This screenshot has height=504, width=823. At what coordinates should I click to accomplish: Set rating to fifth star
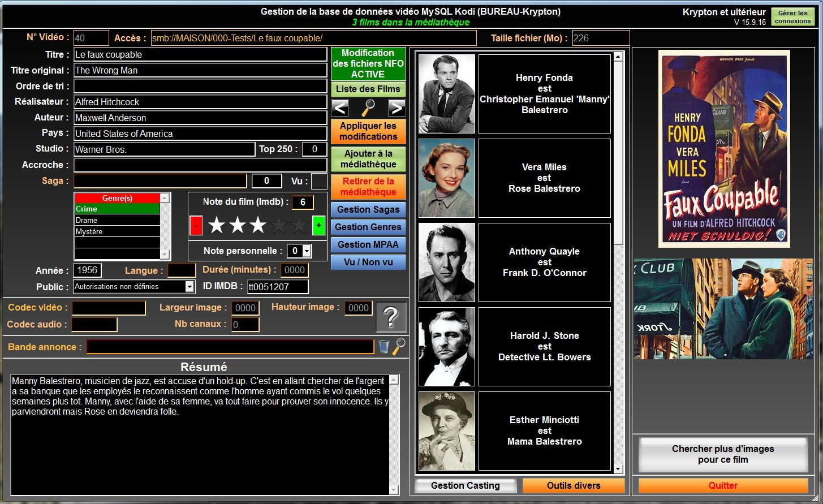coord(299,226)
